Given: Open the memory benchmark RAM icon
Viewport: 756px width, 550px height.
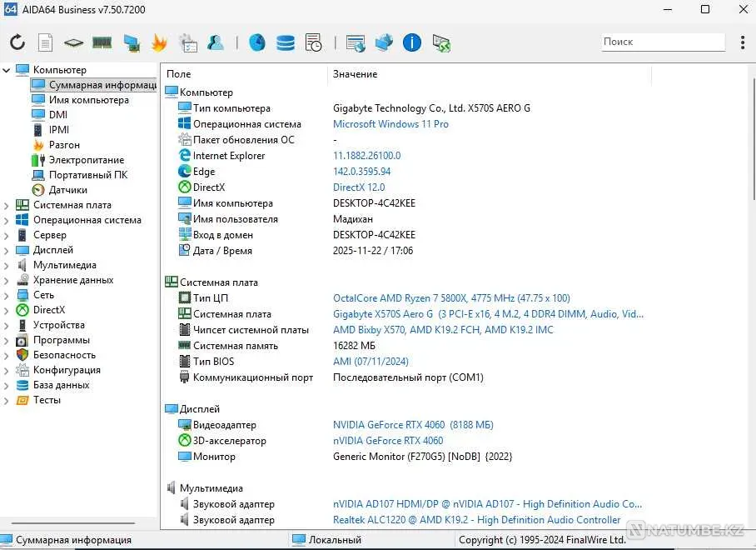Looking at the screenshot, I should coord(102,42).
